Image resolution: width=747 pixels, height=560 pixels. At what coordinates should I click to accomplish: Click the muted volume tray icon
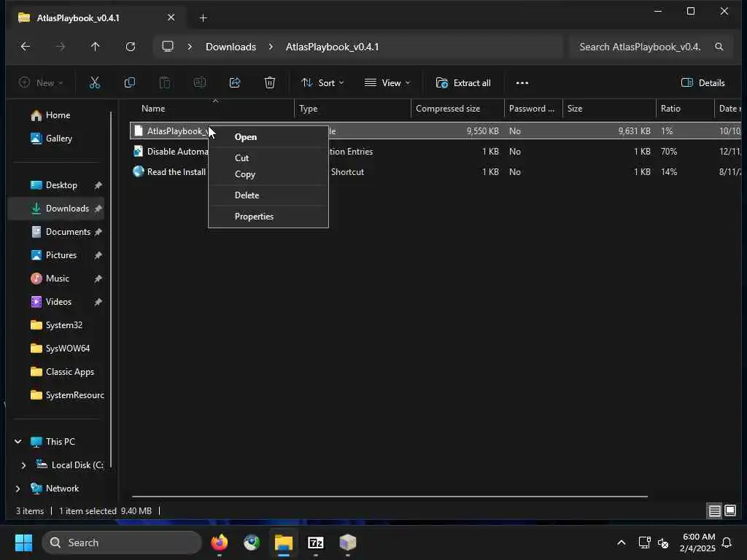(x=662, y=542)
